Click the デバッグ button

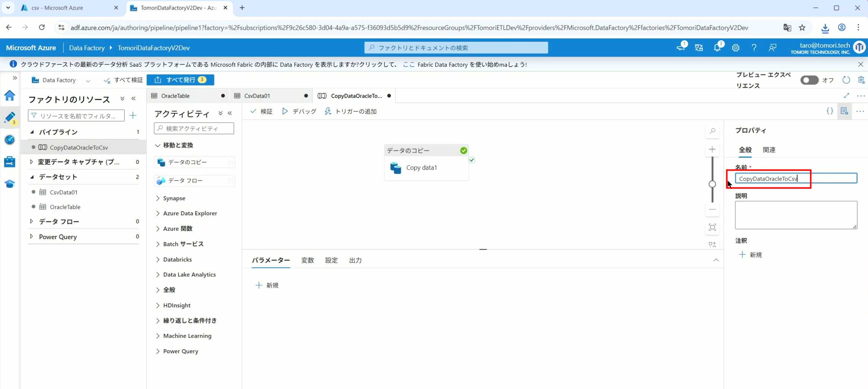299,111
